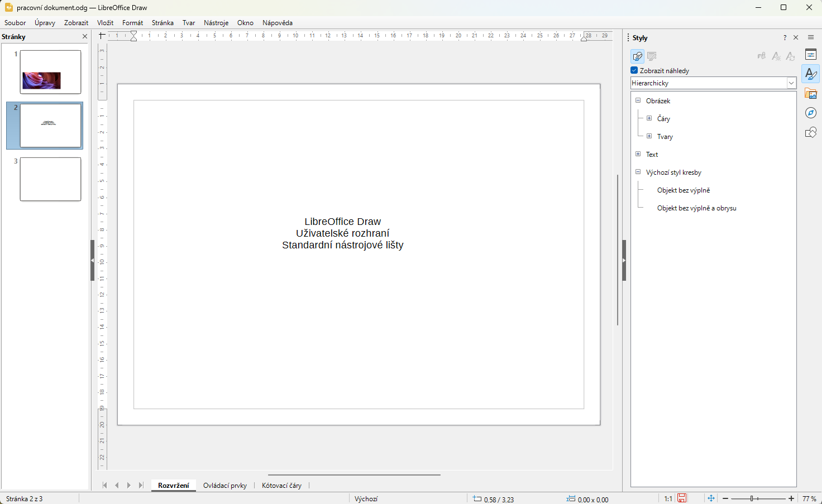Click the greyed Presentation Styles icon
Viewport: 822px width, 504px height.
(x=652, y=56)
